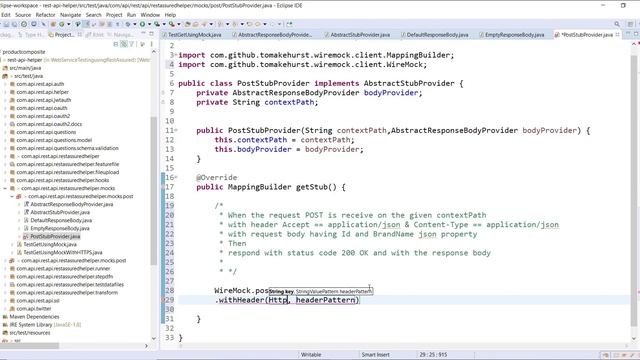Open the Debug button dropdown arrow
The width and height of the screenshot is (640, 360).
(x=135, y=24)
